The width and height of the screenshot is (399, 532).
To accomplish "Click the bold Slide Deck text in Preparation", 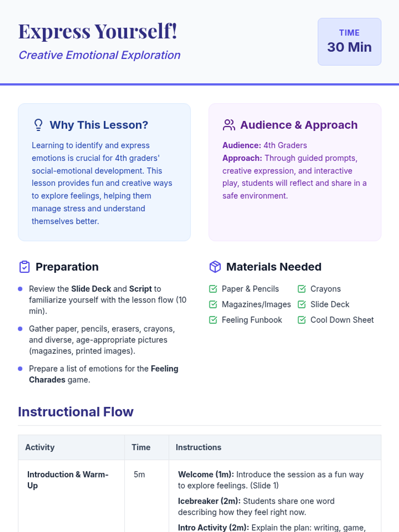I will [x=91, y=289].
